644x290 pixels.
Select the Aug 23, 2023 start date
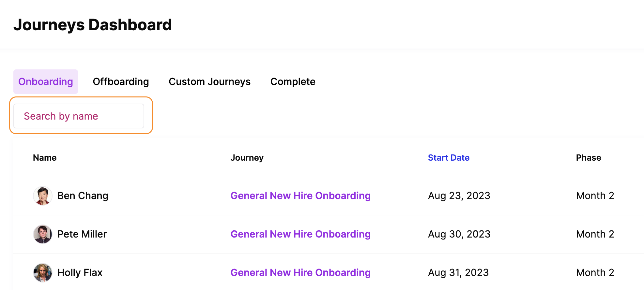click(x=459, y=196)
